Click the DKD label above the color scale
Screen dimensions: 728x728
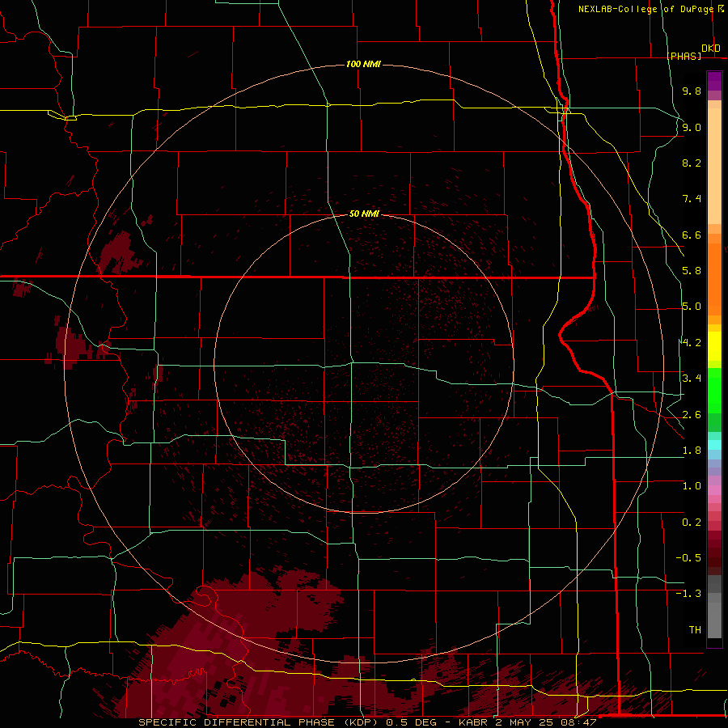point(711,49)
